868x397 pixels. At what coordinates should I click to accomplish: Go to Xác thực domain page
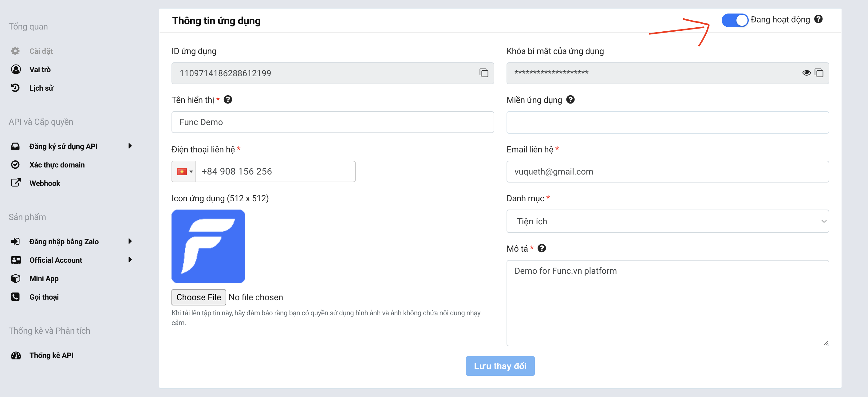pos(57,165)
